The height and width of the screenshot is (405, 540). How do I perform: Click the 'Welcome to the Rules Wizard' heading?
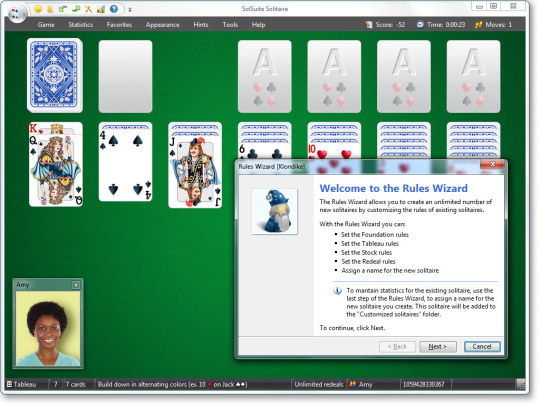click(394, 188)
